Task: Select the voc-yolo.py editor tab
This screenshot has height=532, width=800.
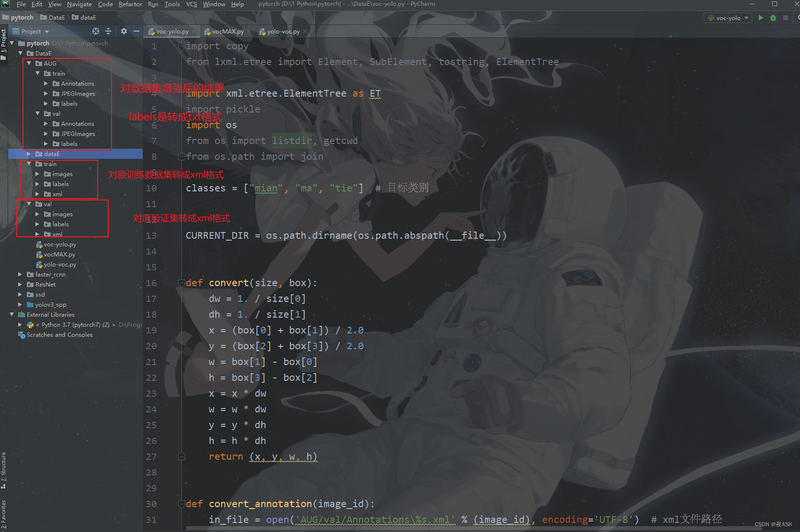Action: point(172,32)
